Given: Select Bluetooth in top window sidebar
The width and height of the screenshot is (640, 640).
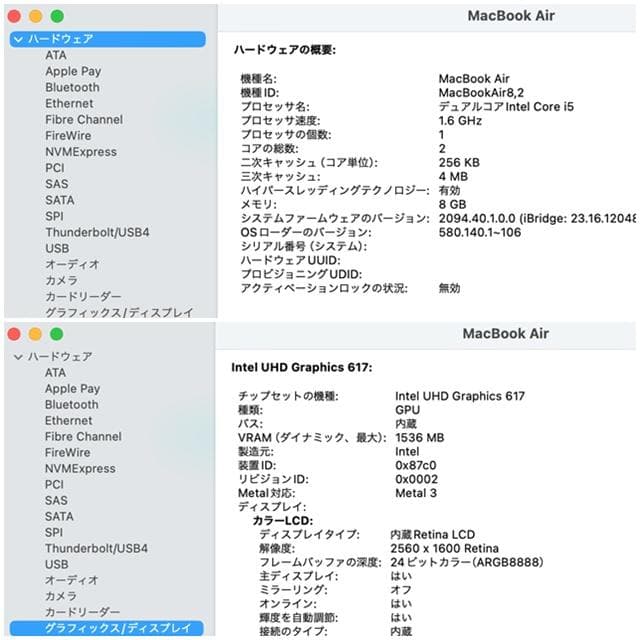Looking at the screenshot, I should point(72,87).
